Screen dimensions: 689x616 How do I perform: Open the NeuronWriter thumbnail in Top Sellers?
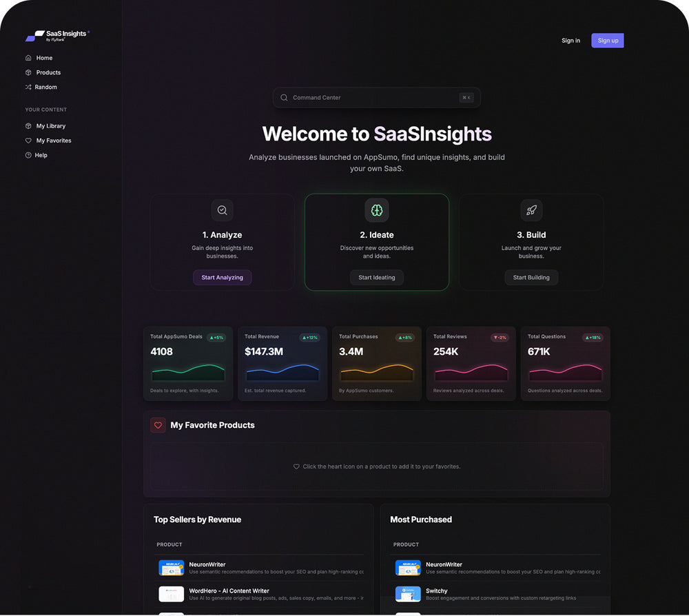click(x=171, y=568)
